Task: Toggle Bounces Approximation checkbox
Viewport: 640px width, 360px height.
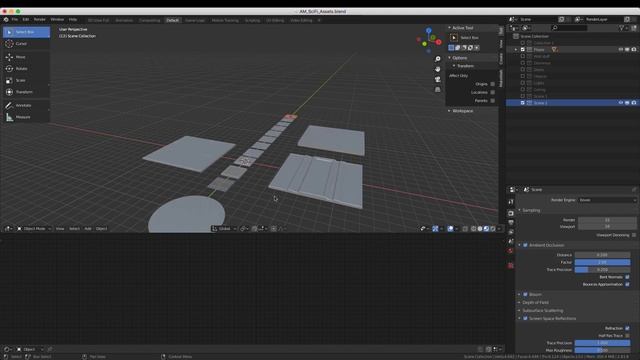Action: [627, 284]
